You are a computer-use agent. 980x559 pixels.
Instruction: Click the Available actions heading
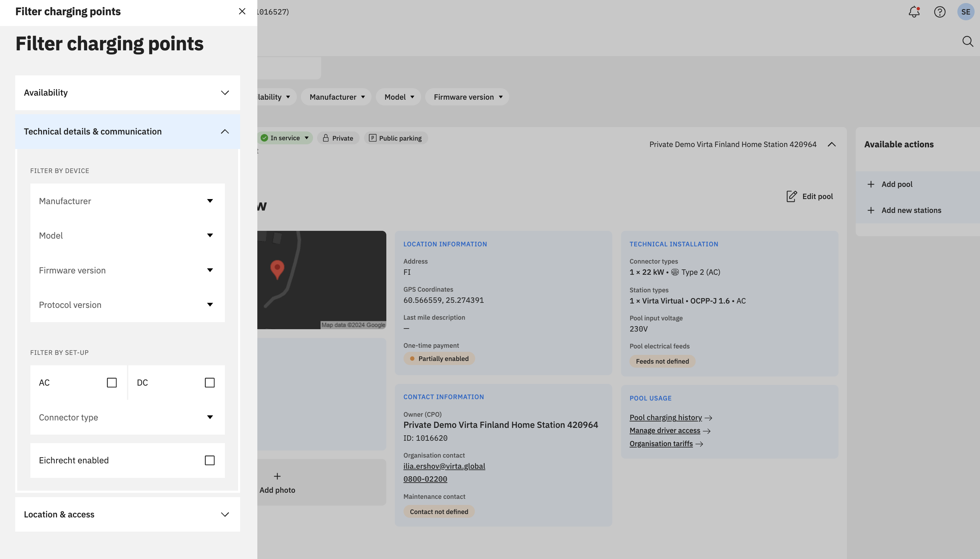click(x=899, y=144)
